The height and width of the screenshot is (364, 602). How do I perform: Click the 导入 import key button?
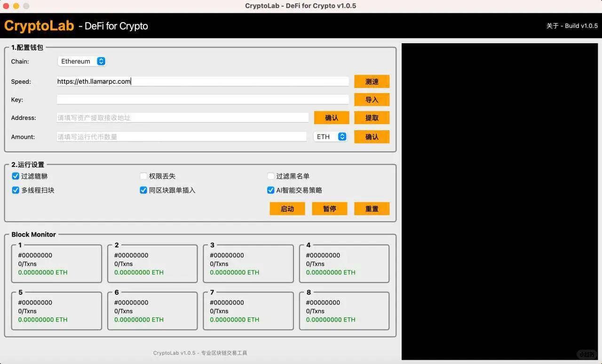coord(372,99)
